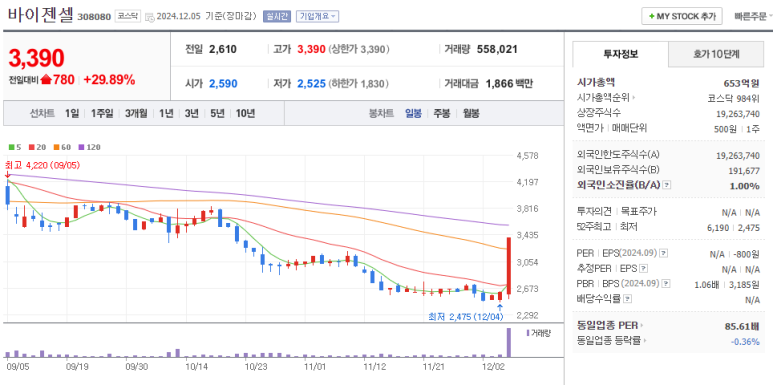Expand the 빠른주문 dropdown
This screenshot has width=773, height=385.
(x=753, y=16)
